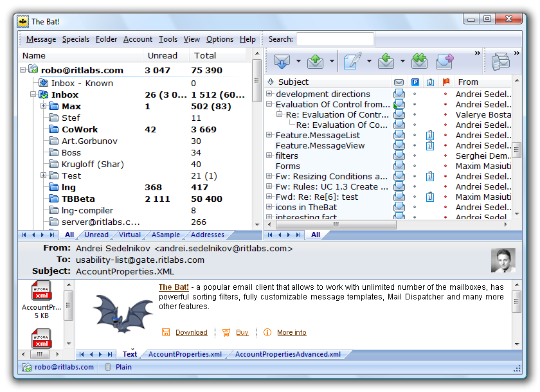Screen dimensions: 540x392
Task: Open the AccountProperties.xml attachment tab
Action: tap(184, 354)
